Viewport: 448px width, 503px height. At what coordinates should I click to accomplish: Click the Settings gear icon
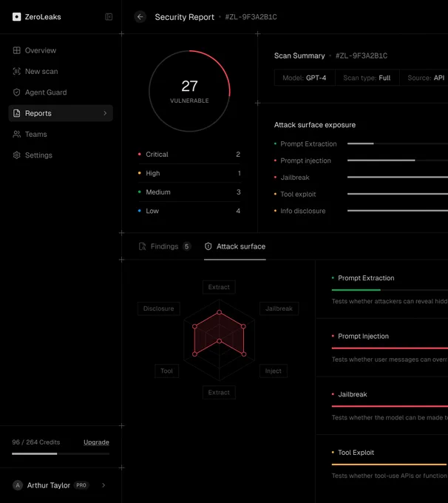point(17,155)
